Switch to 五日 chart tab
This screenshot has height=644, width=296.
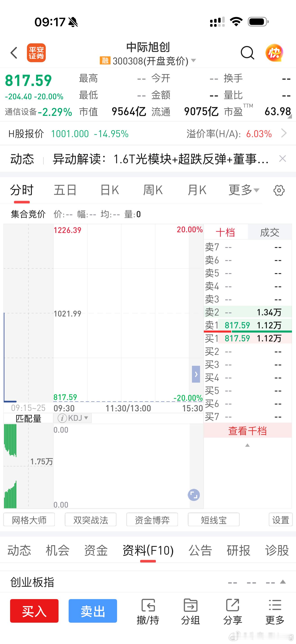point(65,190)
